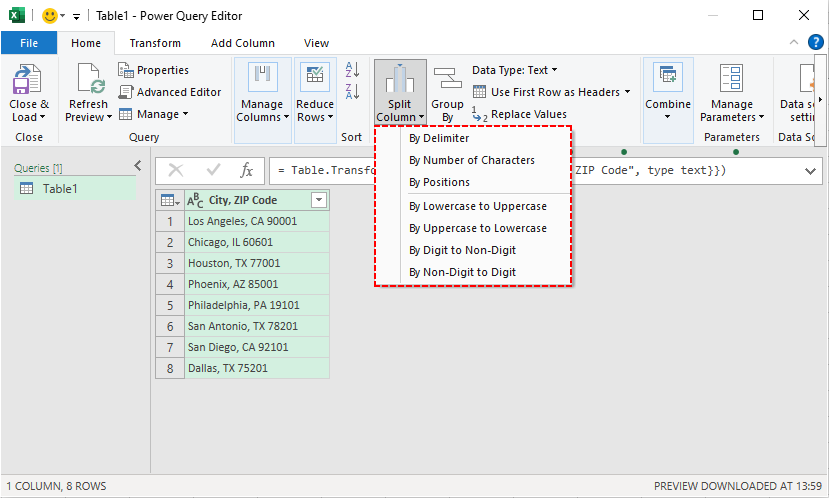Screen dimensions: 829x498
Task: Open City, ZIP Code filter dropdown
Action: (319, 200)
